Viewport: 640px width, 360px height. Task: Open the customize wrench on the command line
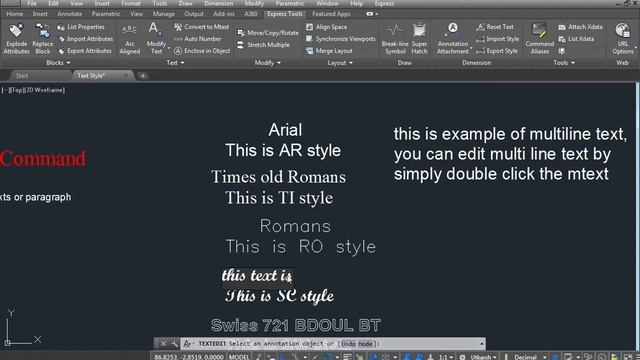tap(175, 344)
